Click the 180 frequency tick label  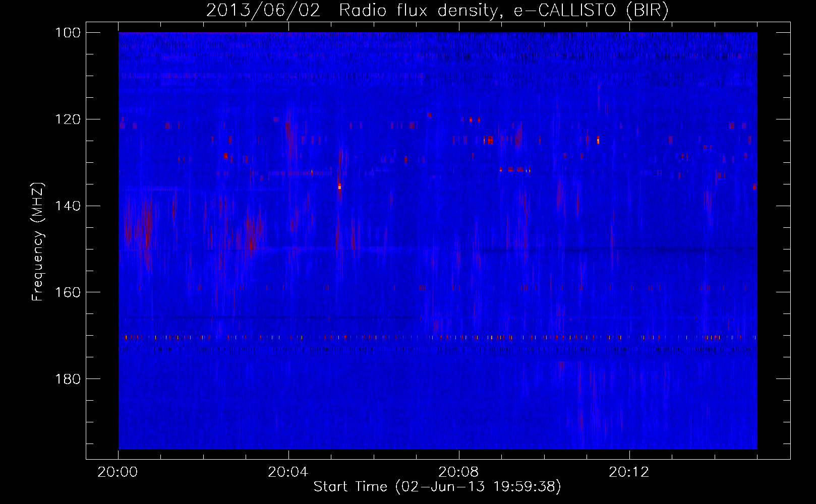pos(67,379)
